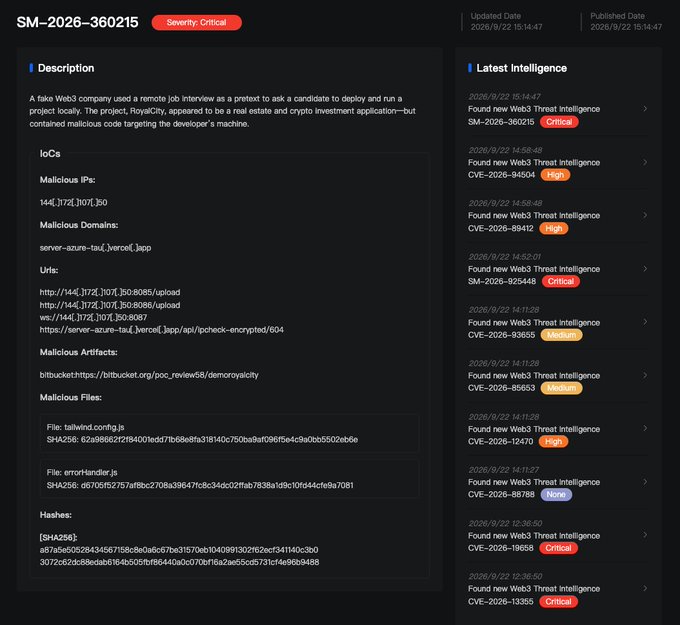The height and width of the screenshot is (625, 680).
Task: Open the CVE-2026-13355 intelligence item
Action: point(558,589)
